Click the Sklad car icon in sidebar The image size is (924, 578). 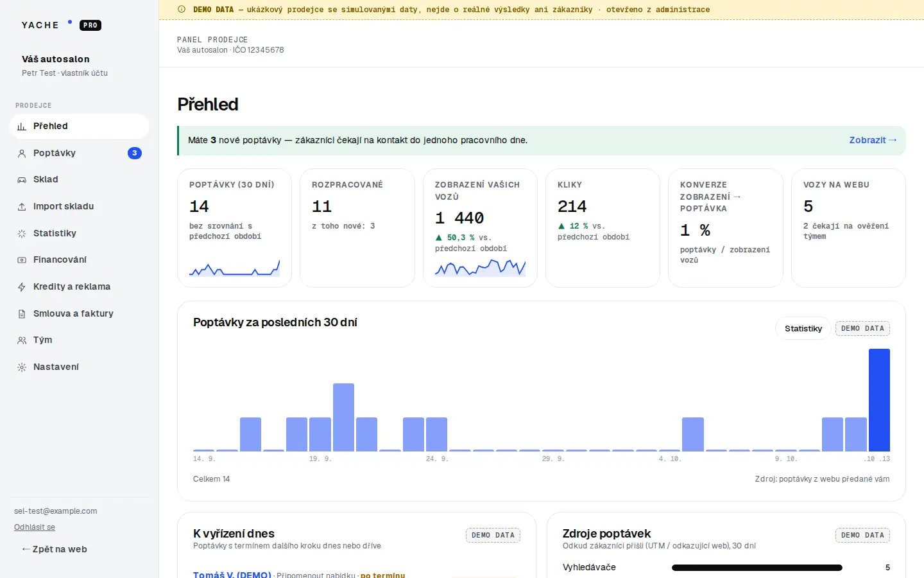pyautogui.click(x=22, y=180)
